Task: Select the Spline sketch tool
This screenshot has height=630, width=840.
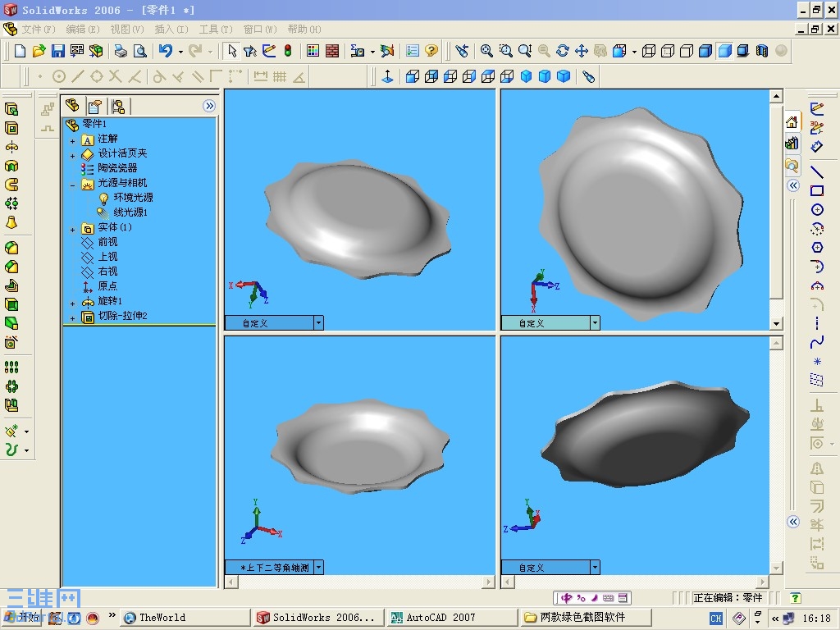Action: pyautogui.click(x=816, y=342)
